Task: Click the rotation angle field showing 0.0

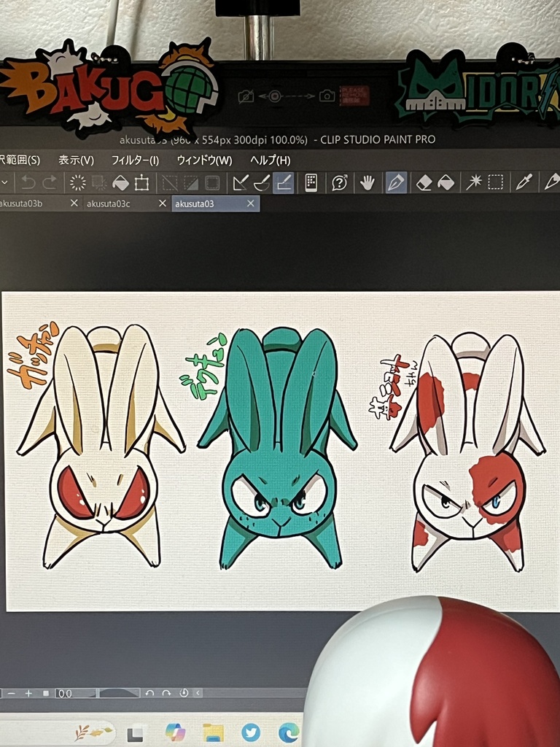Action: 75,693
